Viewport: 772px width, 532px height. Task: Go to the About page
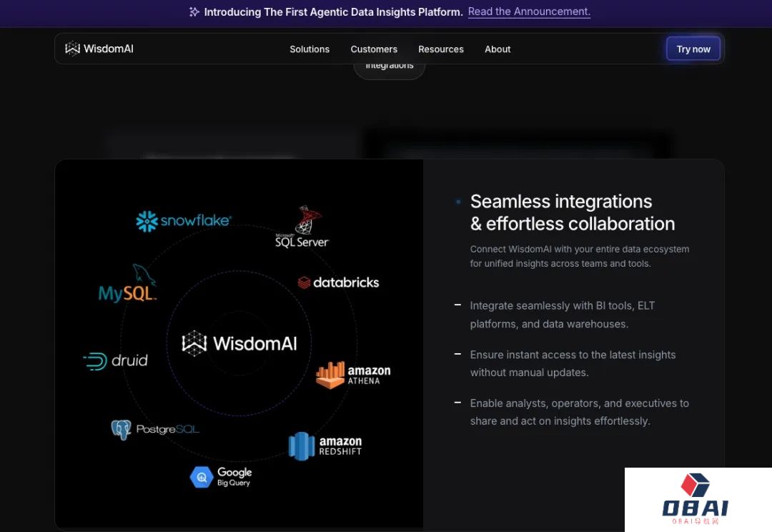click(498, 49)
